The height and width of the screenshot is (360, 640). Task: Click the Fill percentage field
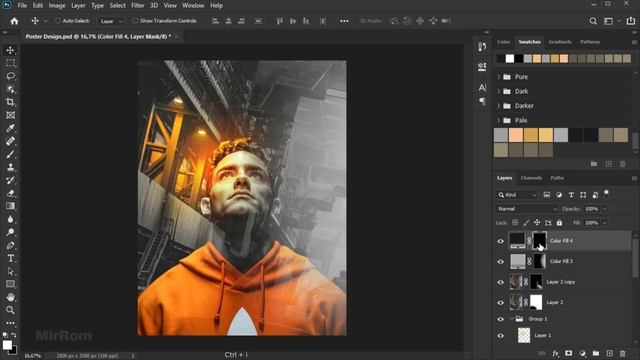coord(591,223)
